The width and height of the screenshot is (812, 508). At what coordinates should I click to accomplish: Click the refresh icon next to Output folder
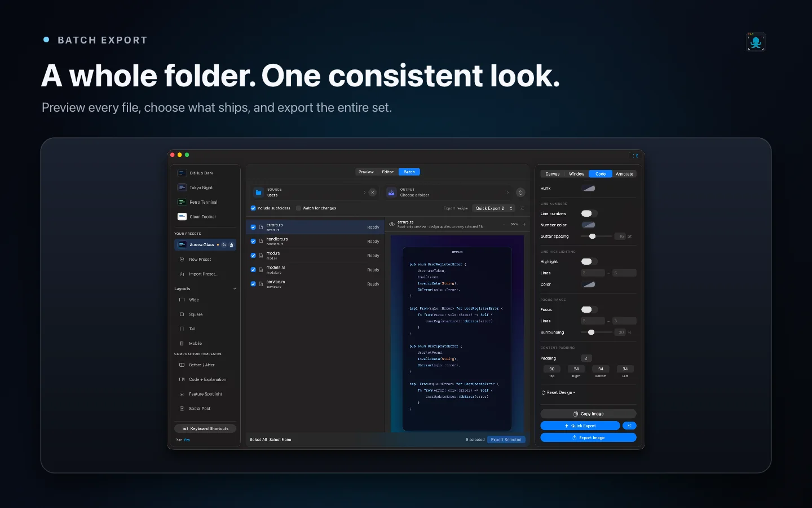pos(520,192)
